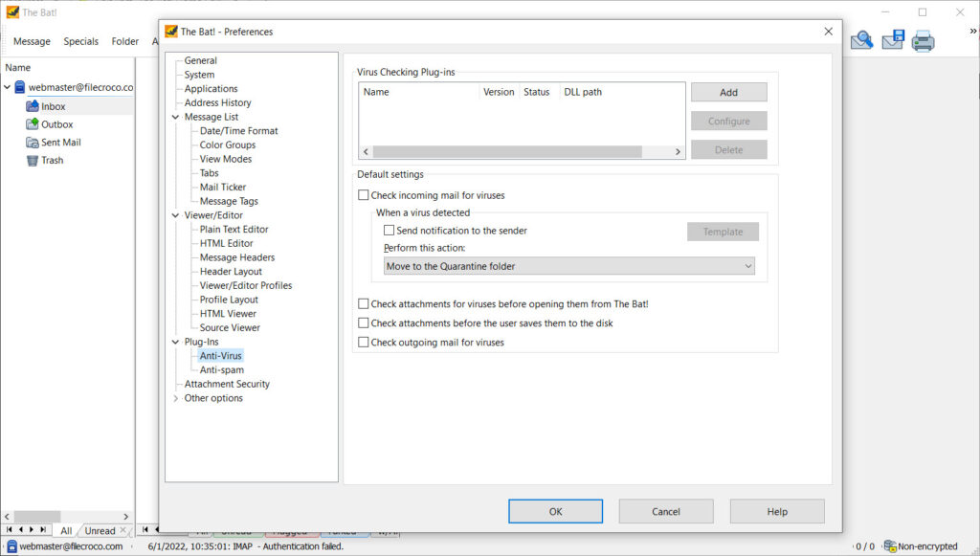Select Plain Text Editor in preferences tree
980x556 pixels.
pyautogui.click(x=234, y=230)
